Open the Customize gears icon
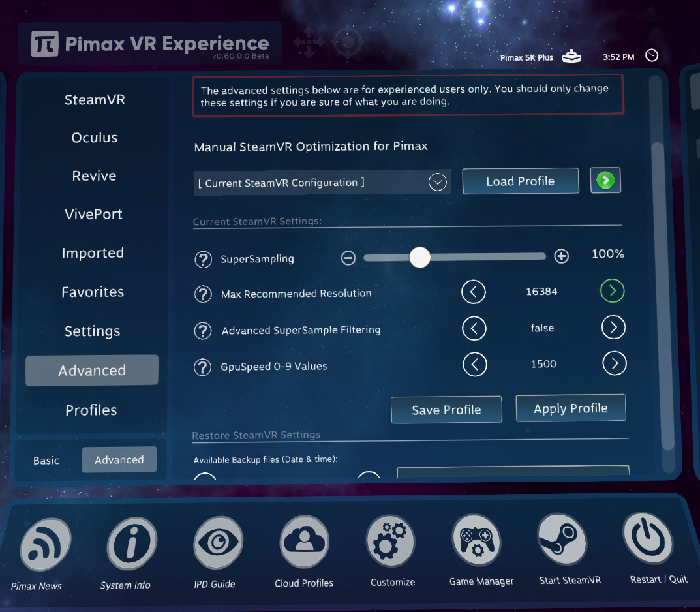700x612 pixels. pos(391,541)
